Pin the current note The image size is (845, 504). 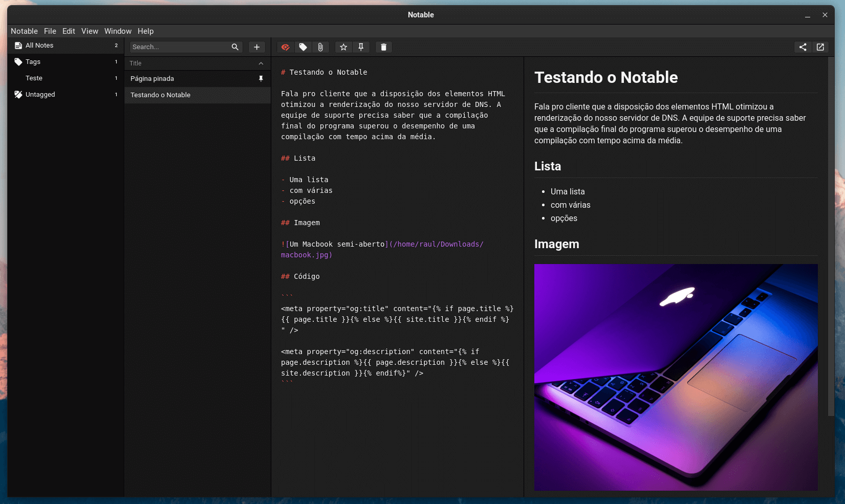pyautogui.click(x=361, y=47)
